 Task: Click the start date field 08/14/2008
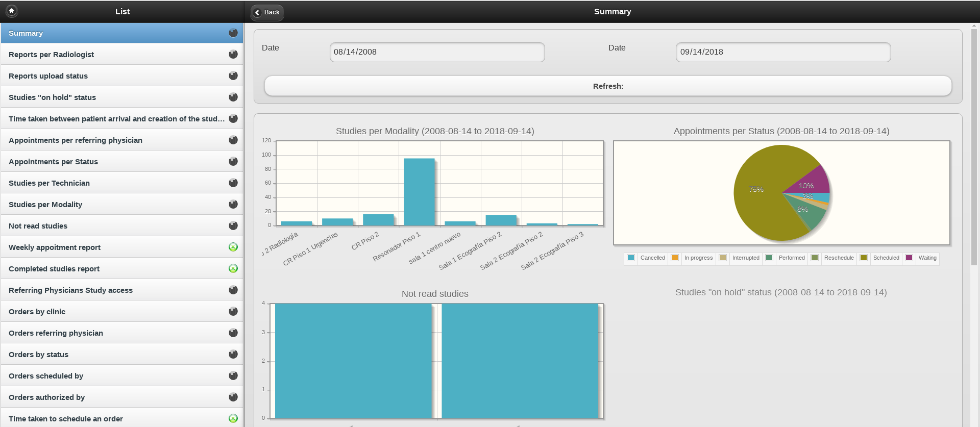click(437, 52)
